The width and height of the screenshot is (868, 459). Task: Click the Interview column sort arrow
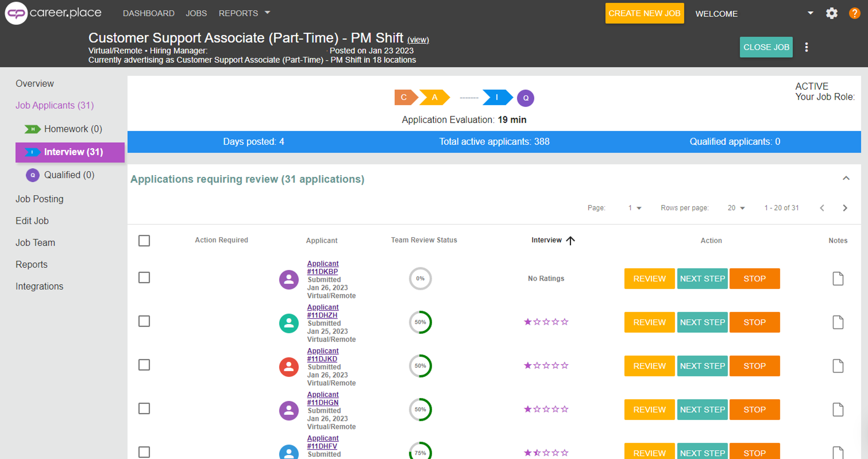(570, 240)
